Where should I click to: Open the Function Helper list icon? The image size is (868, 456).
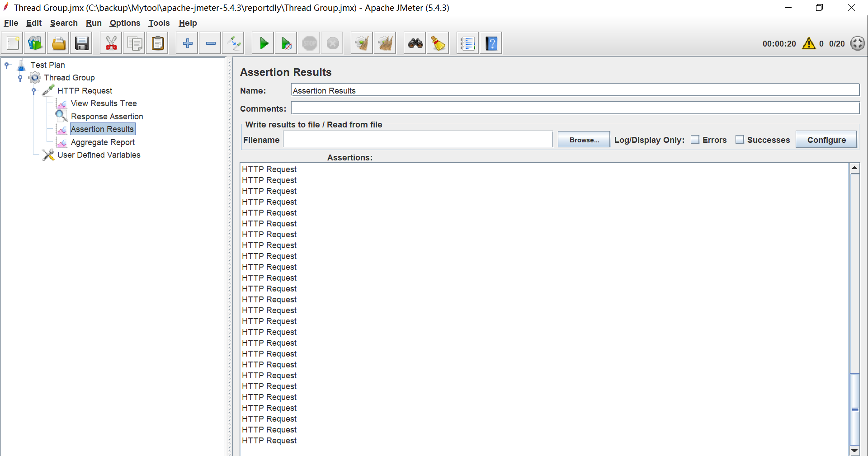(468, 43)
